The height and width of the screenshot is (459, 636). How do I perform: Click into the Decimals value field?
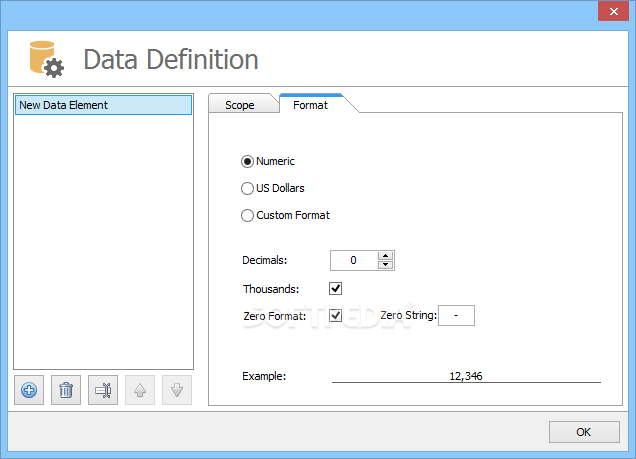354,260
